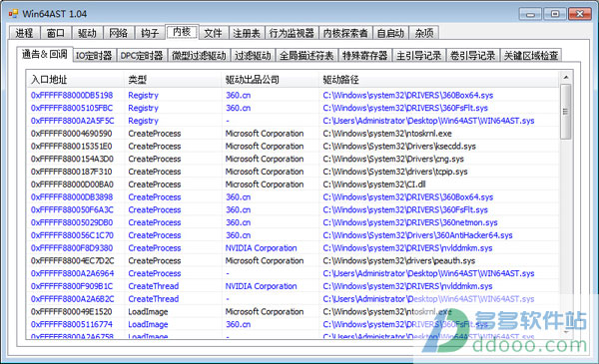Click Microsoft Corporation in the ksecdd.sys row

coord(265,147)
